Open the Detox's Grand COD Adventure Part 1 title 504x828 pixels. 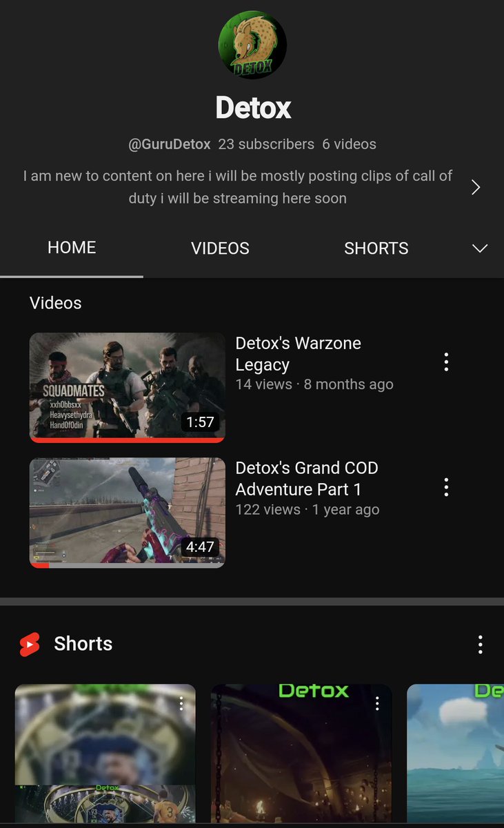tap(307, 479)
